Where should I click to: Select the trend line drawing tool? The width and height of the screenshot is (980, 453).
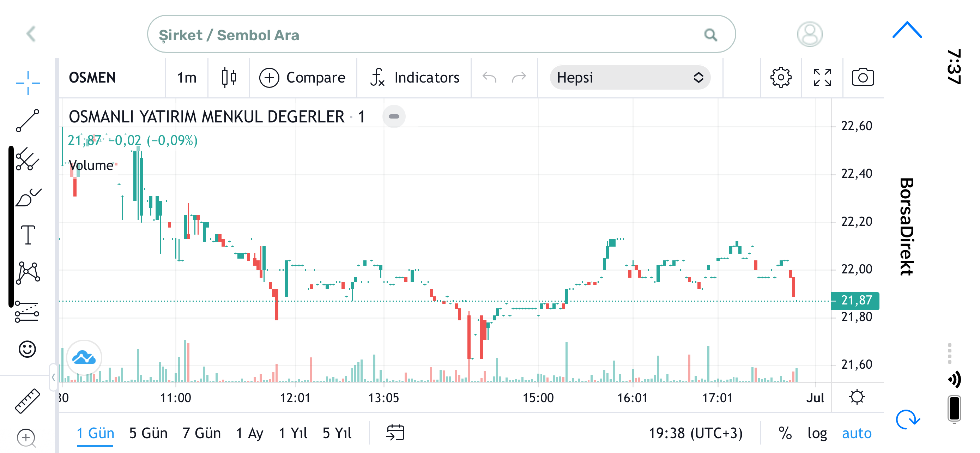tap(28, 121)
